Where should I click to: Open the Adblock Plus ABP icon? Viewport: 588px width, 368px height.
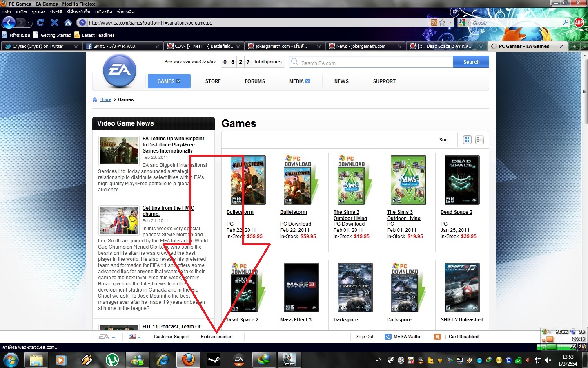[579, 22]
